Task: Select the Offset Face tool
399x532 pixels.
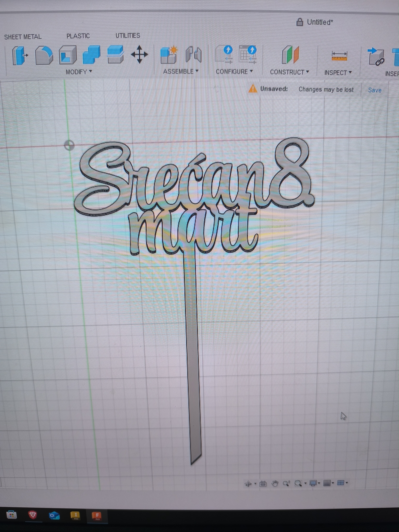Action: 115,54
